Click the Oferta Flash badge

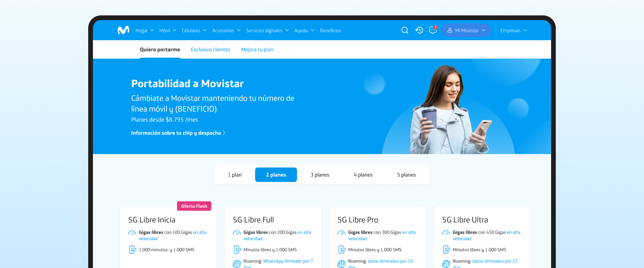[194, 206]
